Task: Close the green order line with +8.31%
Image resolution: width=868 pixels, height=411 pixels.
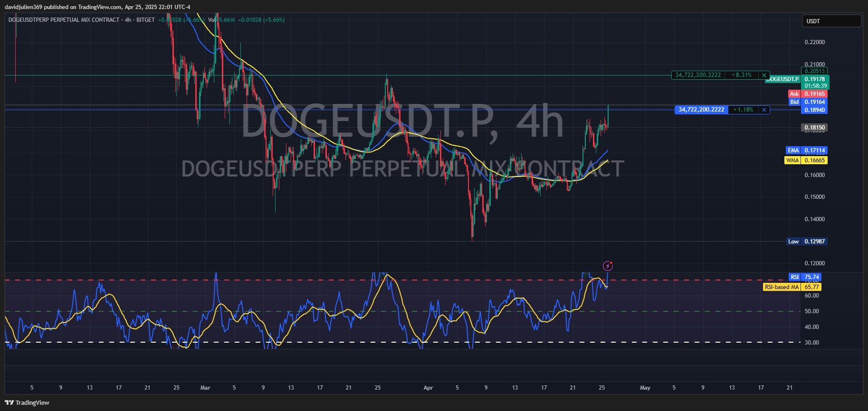Action: click(x=764, y=75)
